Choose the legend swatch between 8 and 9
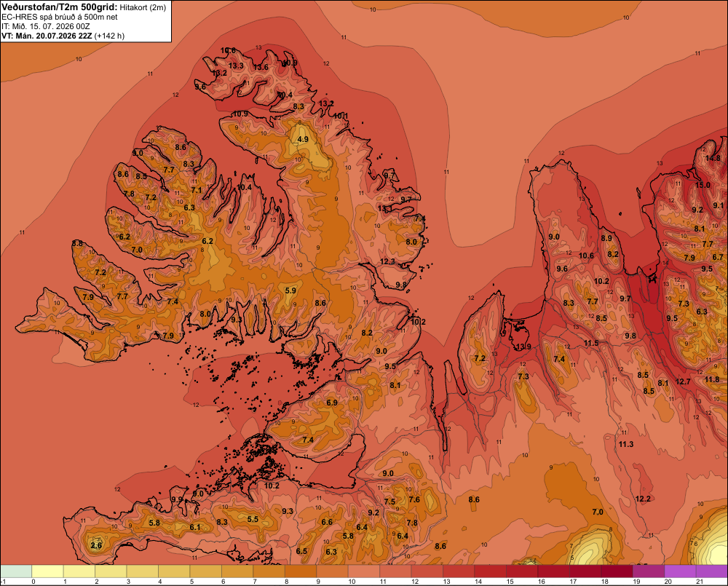728x586 pixels. point(301,571)
